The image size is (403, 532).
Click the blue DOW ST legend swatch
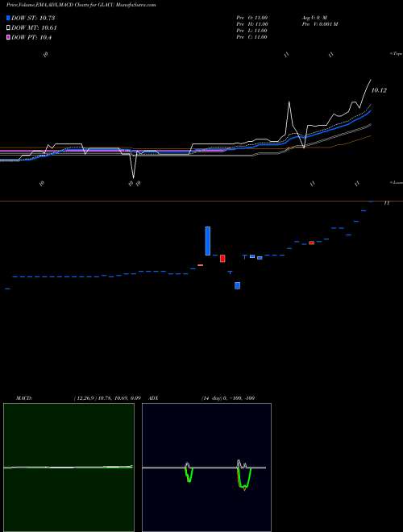pos(8,18)
